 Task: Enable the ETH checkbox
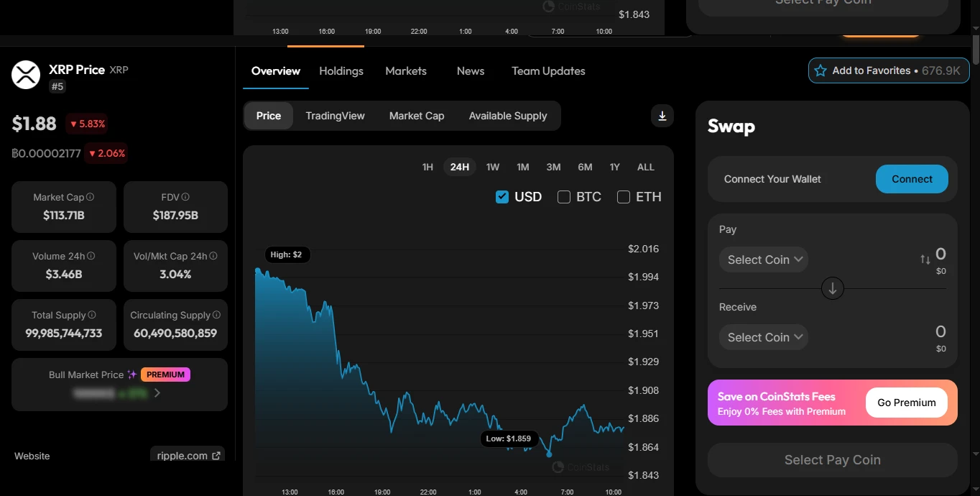click(x=624, y=197)
